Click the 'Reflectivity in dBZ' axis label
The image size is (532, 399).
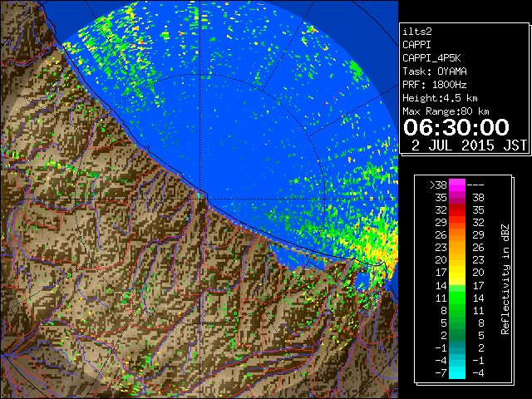coord(505,279)
